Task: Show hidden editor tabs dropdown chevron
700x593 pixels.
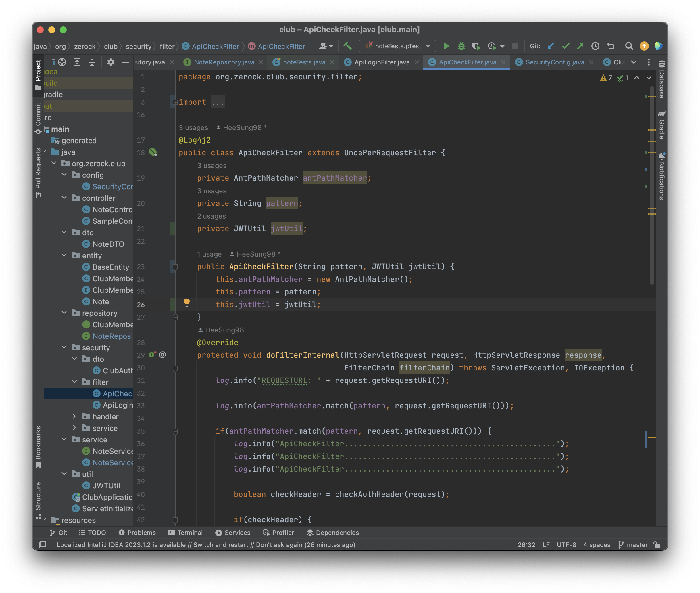Action: [x=634, y=62]
